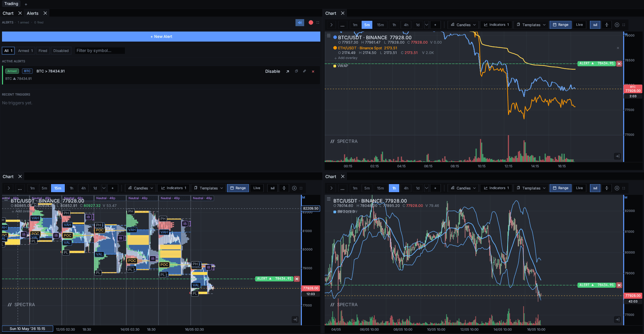Maximize top-right chart with fullscreen icon
Screen dimensions: 644x334
coord(624,25)
